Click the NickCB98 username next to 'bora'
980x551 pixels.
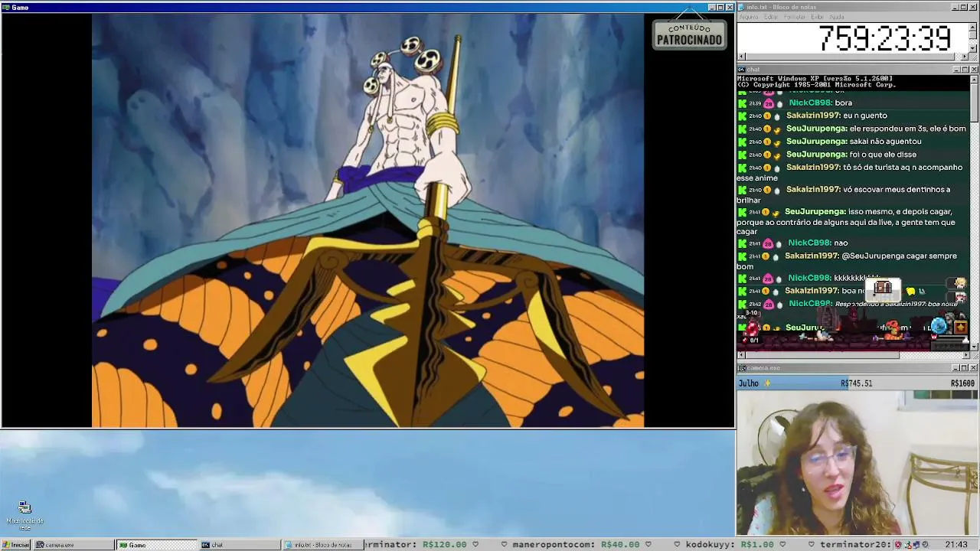[x=810, y=103]
